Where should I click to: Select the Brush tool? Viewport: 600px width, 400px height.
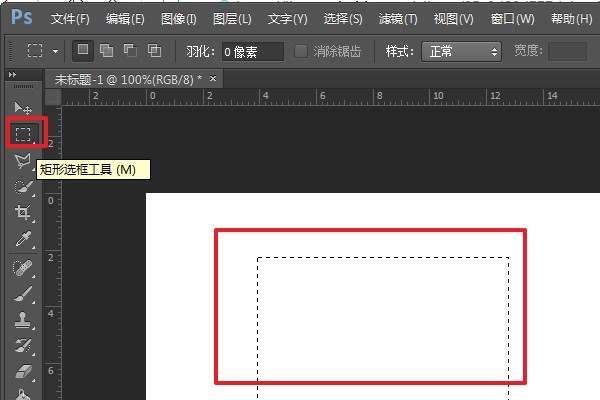[23, 294]
